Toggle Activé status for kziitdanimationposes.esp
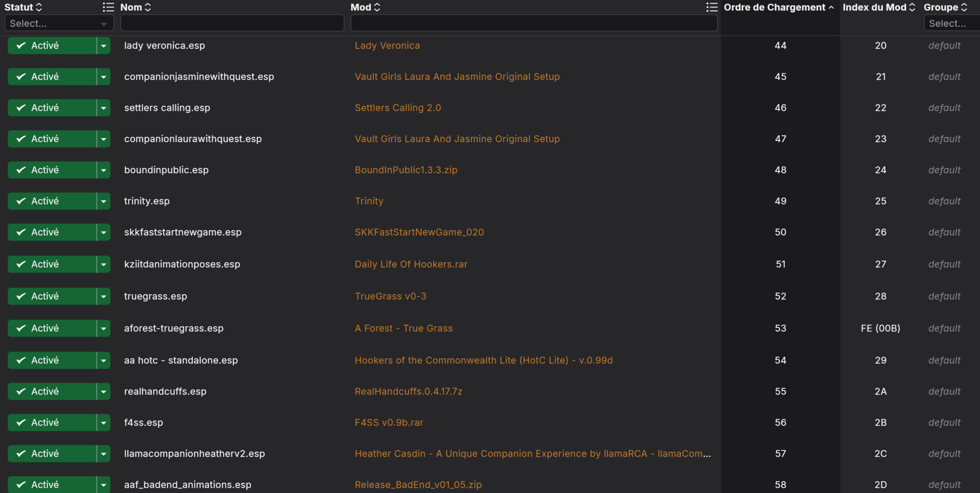Image resolution: width=980 pixels, height=493 pixels. pos(52,264)
